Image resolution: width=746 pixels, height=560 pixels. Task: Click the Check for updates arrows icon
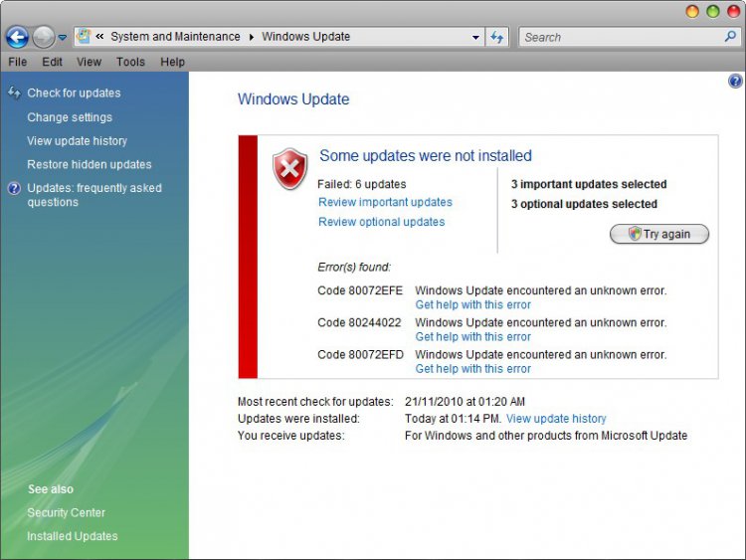(14, 93)
